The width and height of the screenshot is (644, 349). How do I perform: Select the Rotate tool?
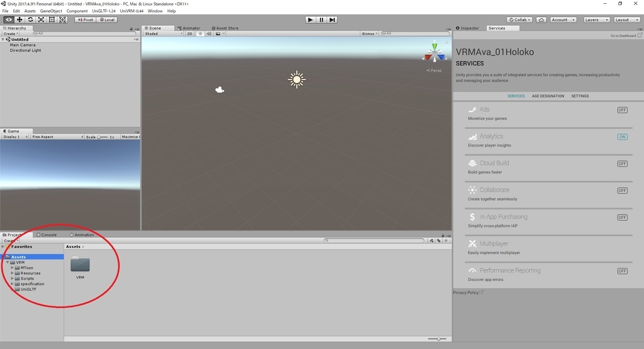30,19
